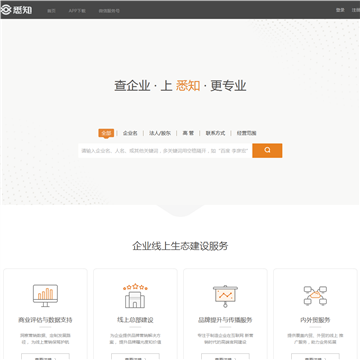This screenshot has width=360, height=360.
Task: Click the cloud network icon
Action: point(315,295)
